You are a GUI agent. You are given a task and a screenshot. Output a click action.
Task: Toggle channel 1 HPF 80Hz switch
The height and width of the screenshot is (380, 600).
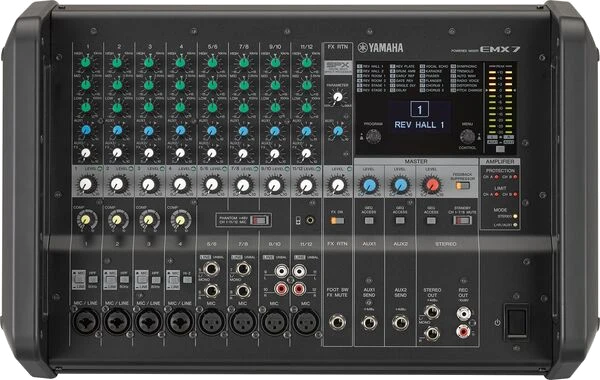(x=93, y=280)
